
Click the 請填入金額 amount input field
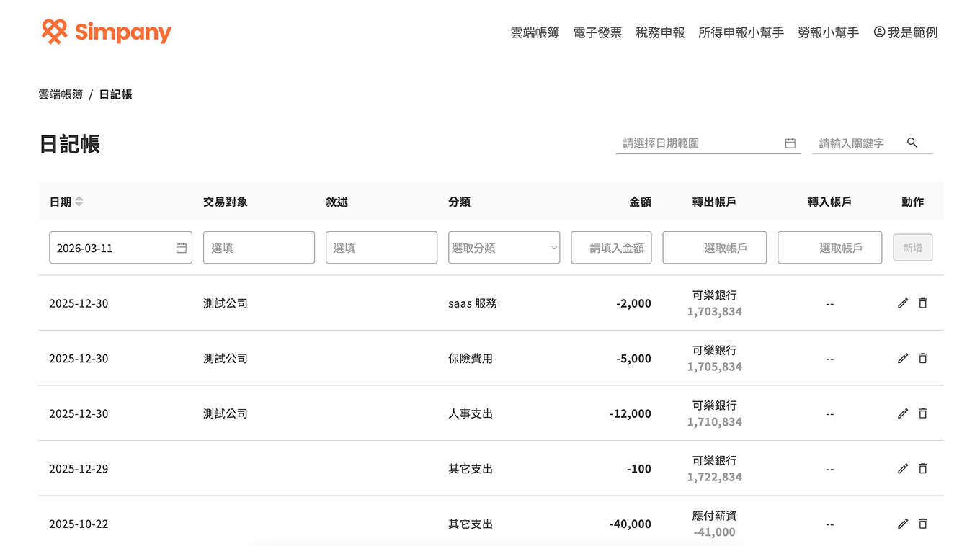tap(611, 247)
